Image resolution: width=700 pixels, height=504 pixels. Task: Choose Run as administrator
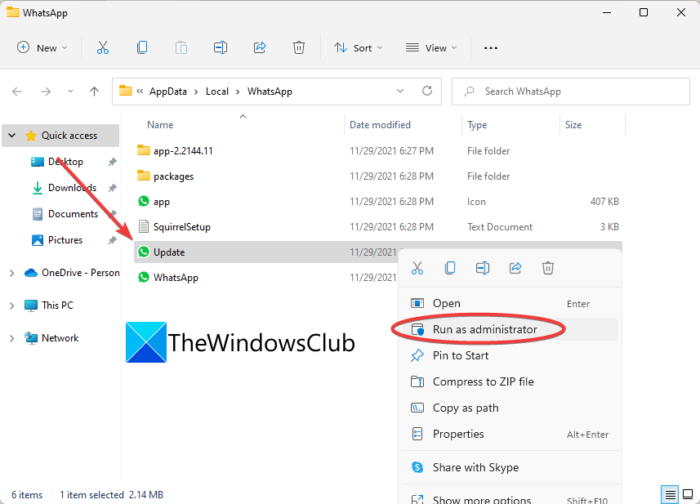pos(509,329)
